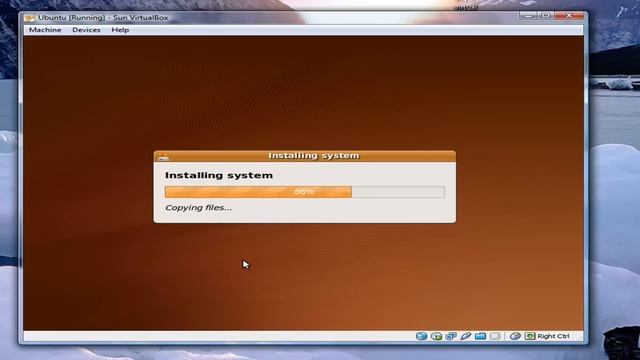Screen dimensions: 640x360
Task: Click the mouse integration status icon
Action: tap(515, 336)
